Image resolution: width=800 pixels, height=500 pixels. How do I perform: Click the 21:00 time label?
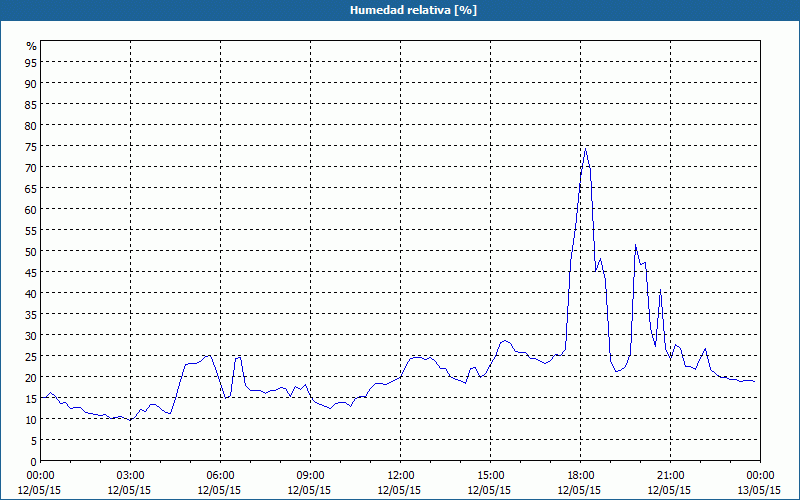coord(670,476)
